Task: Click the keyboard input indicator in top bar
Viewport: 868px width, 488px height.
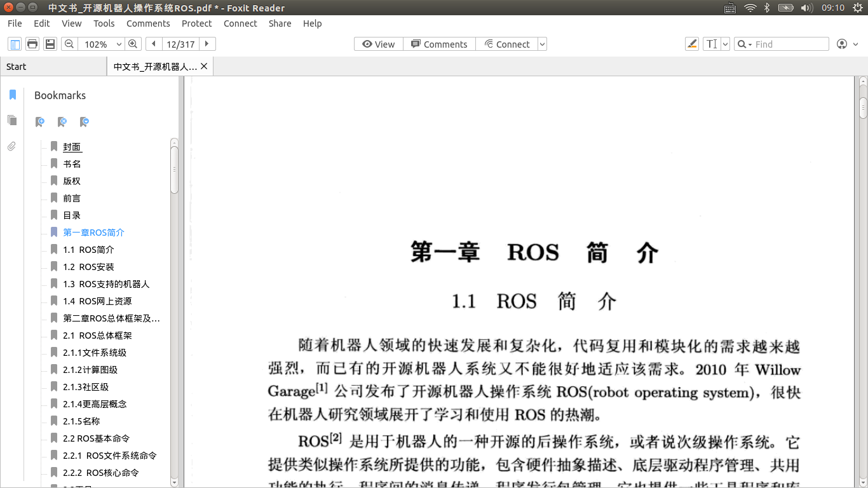Action: click(730, 8)
